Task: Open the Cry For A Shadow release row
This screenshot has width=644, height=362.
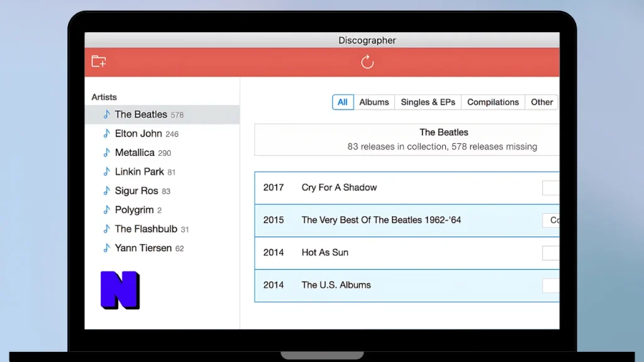Action: click(407, 187)
